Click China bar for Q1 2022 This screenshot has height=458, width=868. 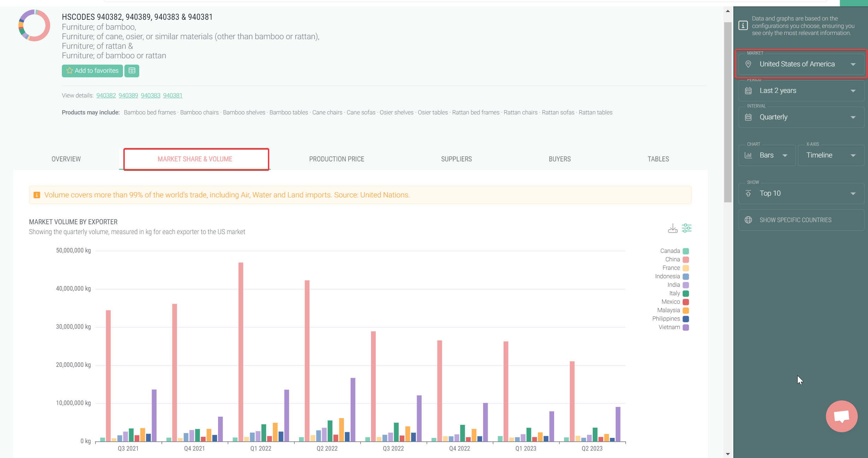tap(241, 352)
